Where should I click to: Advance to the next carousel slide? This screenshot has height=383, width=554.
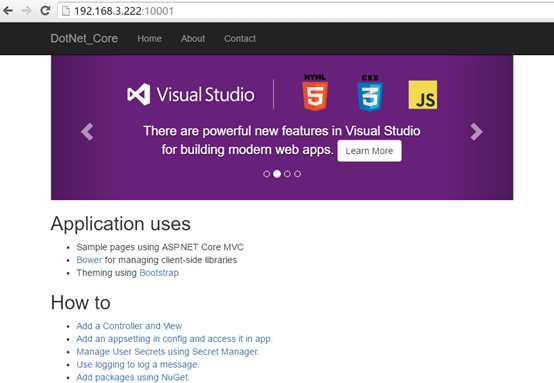click(x=476, y=132)
